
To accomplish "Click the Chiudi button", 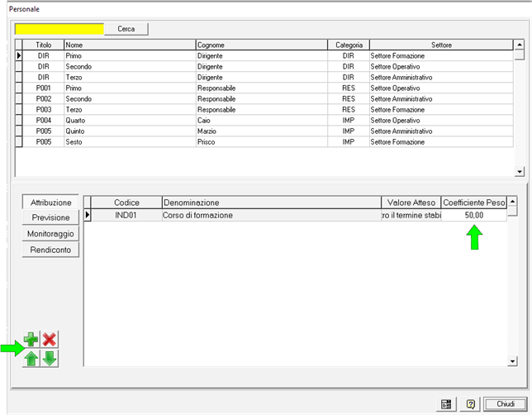I will tap(505, 403).
